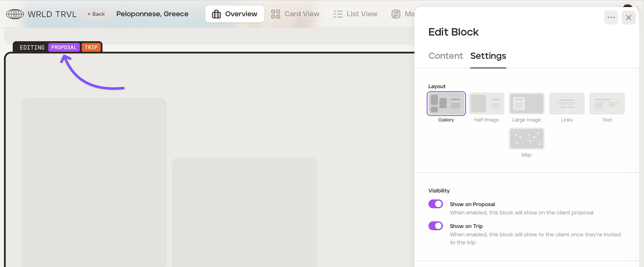This screenshot has height=267, width=644.
Task: Open the Settings tab
Action: point(488,56)
